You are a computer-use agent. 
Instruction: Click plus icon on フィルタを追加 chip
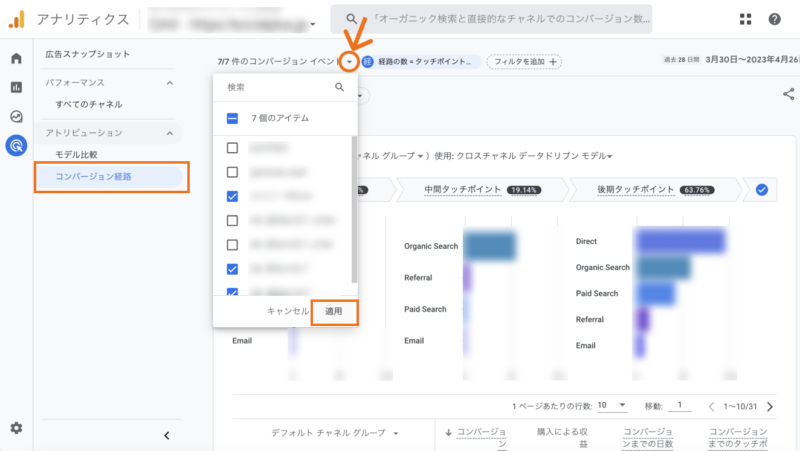[x=553, y=61]
